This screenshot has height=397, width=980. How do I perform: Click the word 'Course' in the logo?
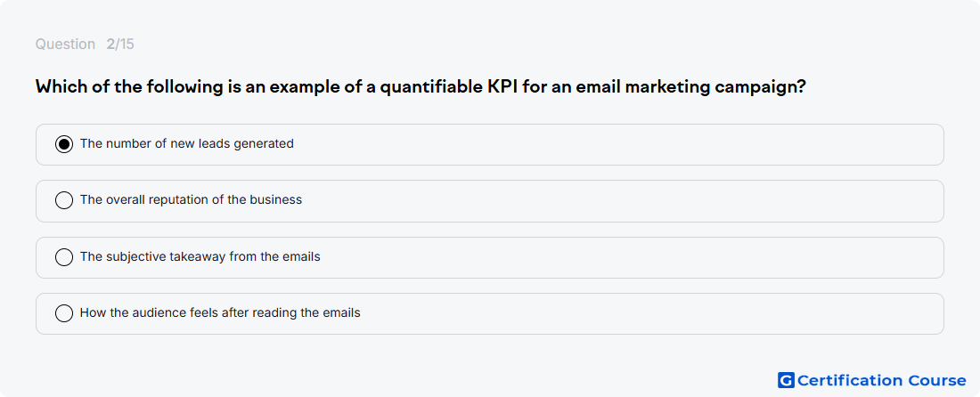click(937, 380)
